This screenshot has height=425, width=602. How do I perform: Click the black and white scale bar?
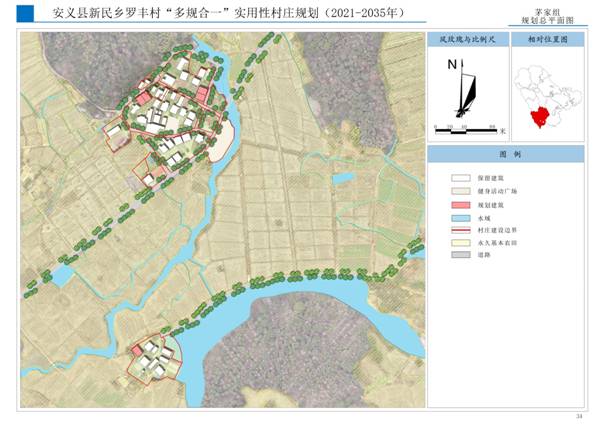pos(466,131)
